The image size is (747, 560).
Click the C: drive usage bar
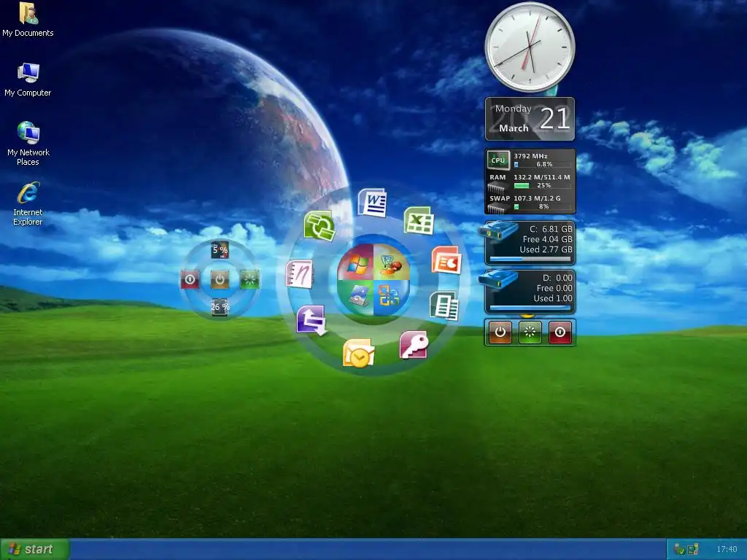tap(530, 259)
